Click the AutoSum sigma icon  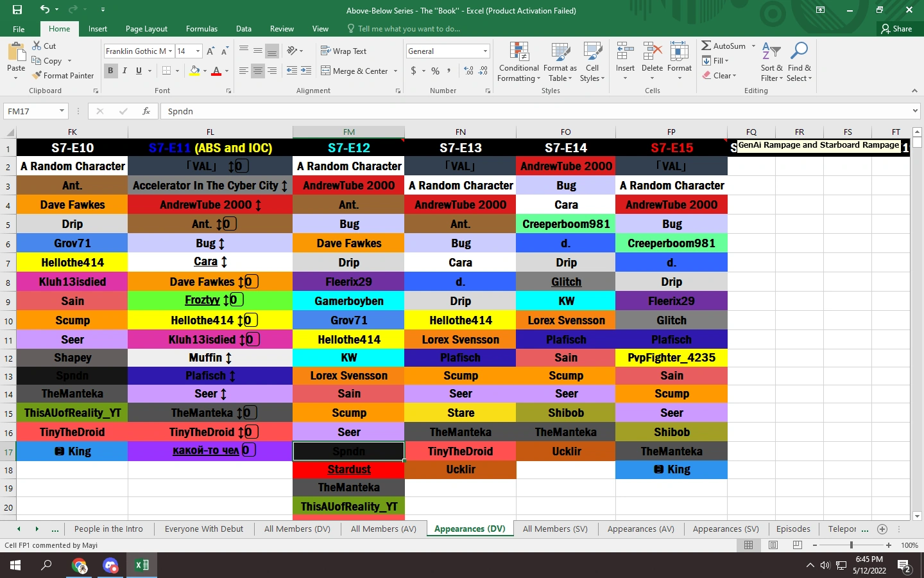tap(706, 46)
